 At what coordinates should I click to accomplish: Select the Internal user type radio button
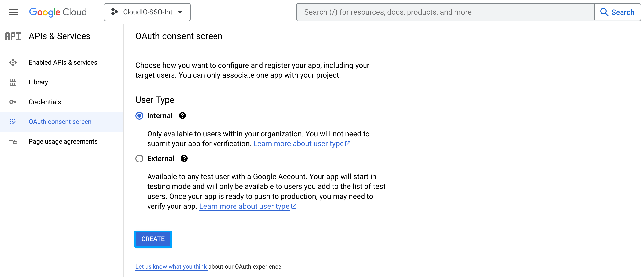tap(139, 115)
